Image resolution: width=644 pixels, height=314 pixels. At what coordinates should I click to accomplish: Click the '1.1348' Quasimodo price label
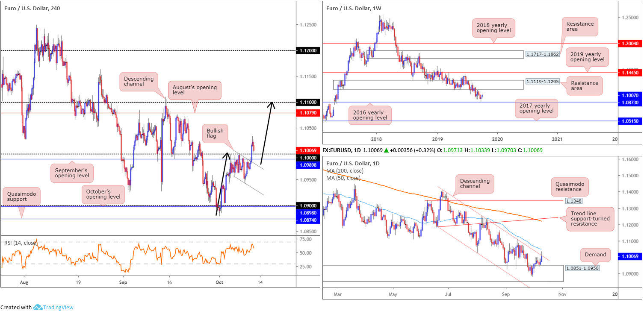tap(573, 200)
